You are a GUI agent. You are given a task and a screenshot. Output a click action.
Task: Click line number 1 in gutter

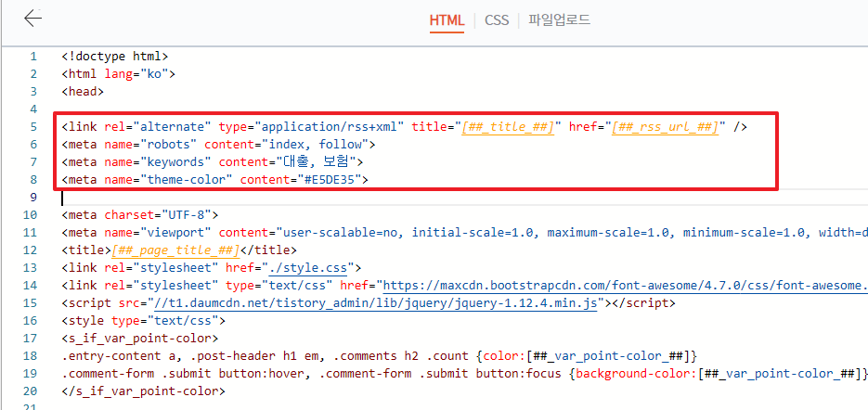click(x=33, y=57)
